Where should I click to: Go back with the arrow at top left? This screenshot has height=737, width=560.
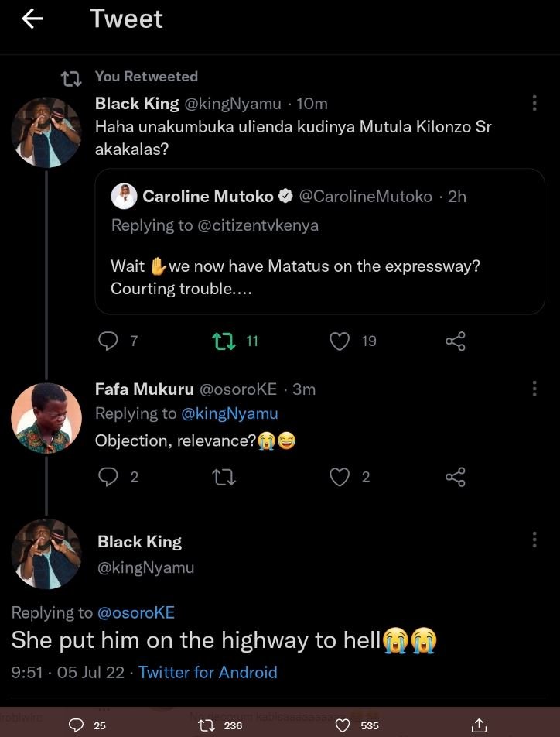point(32,19)
